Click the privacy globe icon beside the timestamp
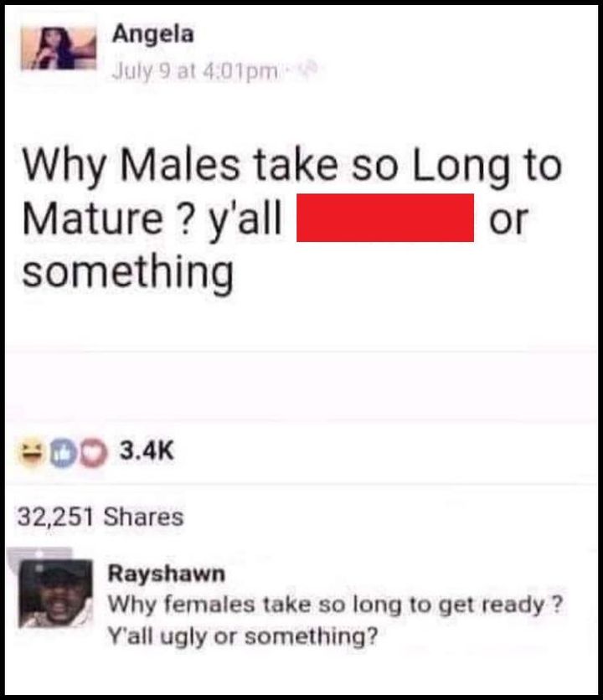The height and width of the screenshot is (700, 603). pos(309,69)
